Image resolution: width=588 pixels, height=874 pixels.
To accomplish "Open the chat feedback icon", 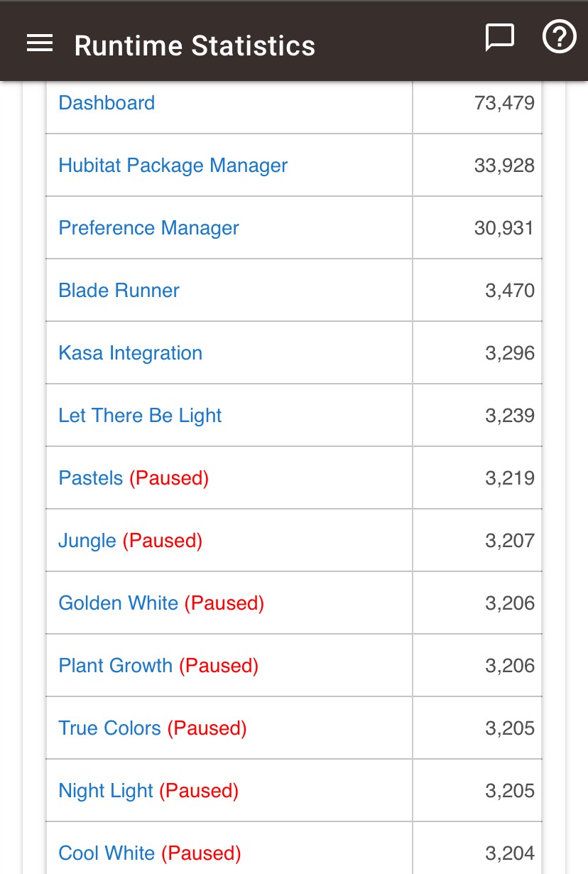I will pyautogui.click(x=499, y=38).
